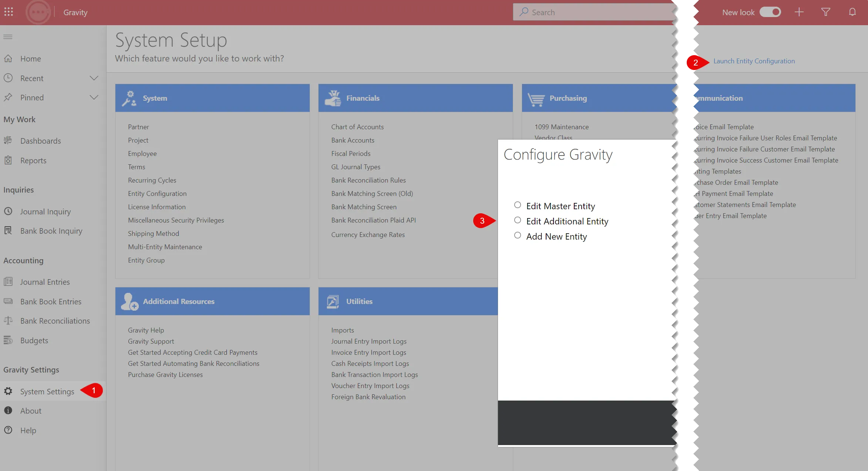Image resolution: width=868 pixels, height=471 pixels.
Task: Click the plus icon in header
Action: pos(799,12)
